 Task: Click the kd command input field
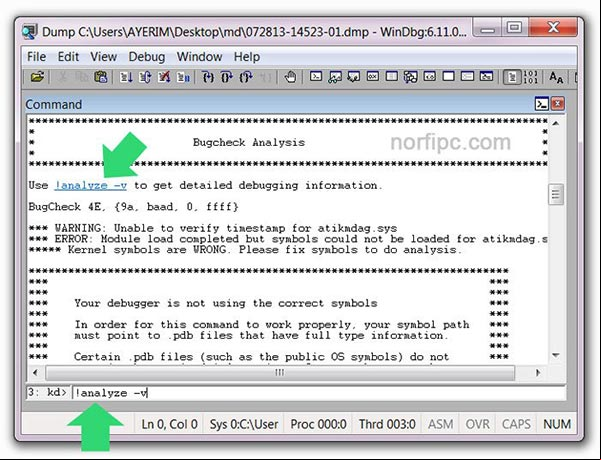click(x=319, y=393)
